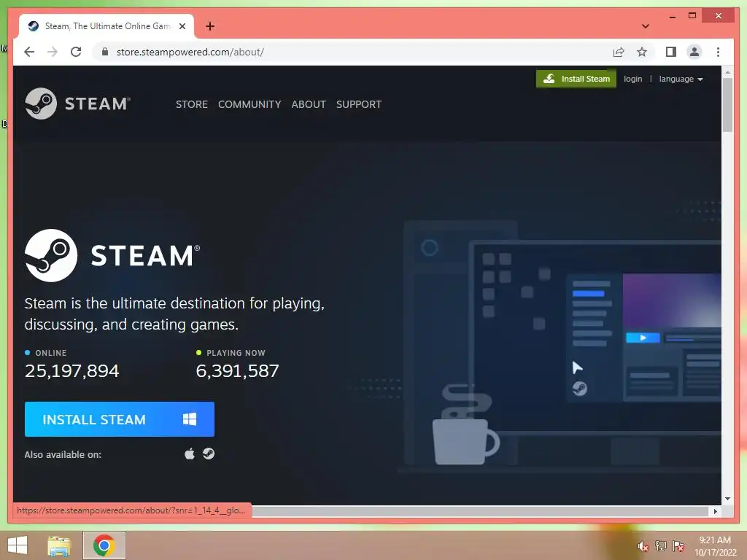
Task: Click the muted volume tray icon
Action: [643, 546]
